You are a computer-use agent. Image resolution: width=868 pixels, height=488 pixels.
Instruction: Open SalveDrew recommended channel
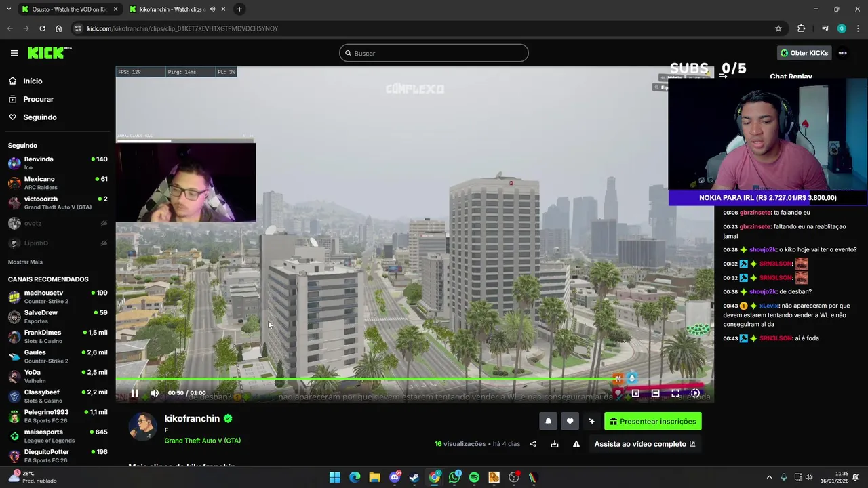(58, 317)
